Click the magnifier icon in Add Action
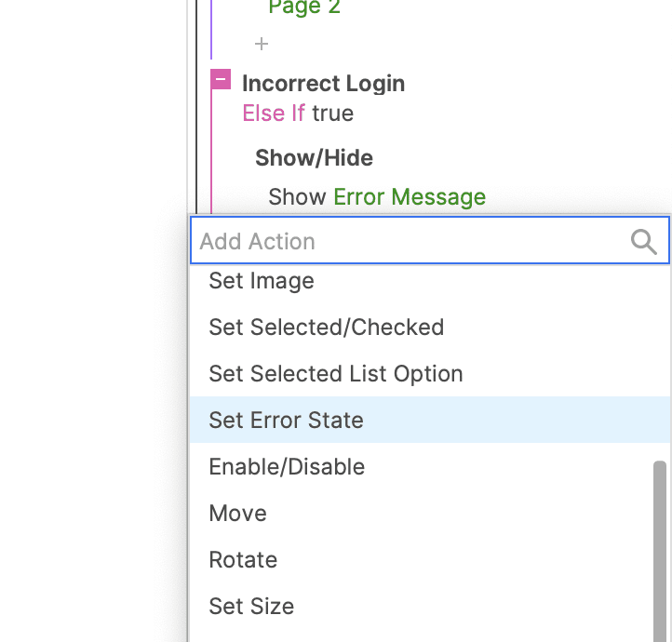The width and height of the screenshot is (672, 642). pos(644,242)
